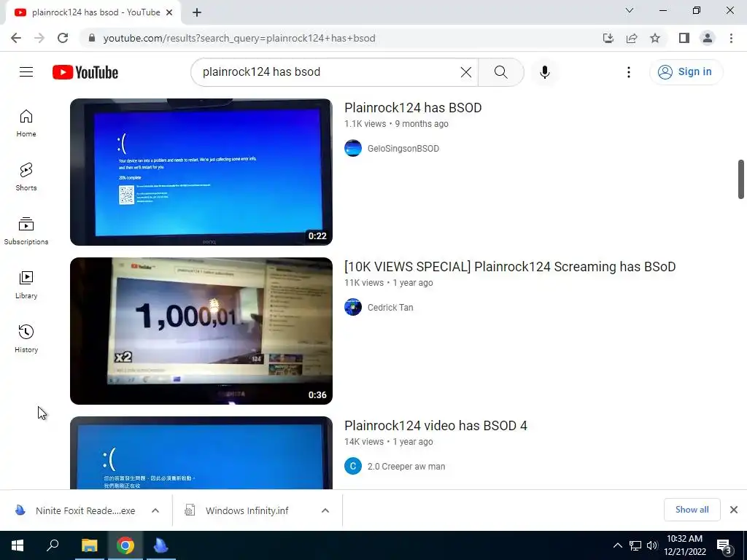Open YouTube settings three-dot menu
Screen dimensions: 747x560
pos(628,72)
